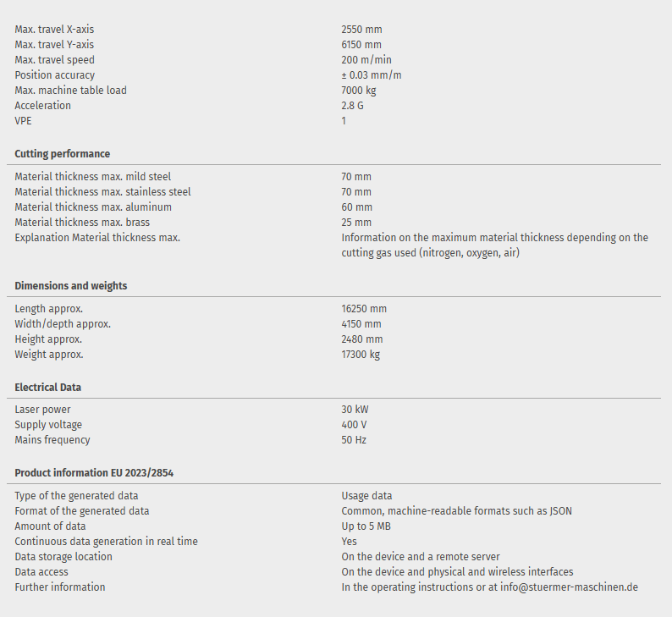Select the Weight approx. row label

coord(49,355)
